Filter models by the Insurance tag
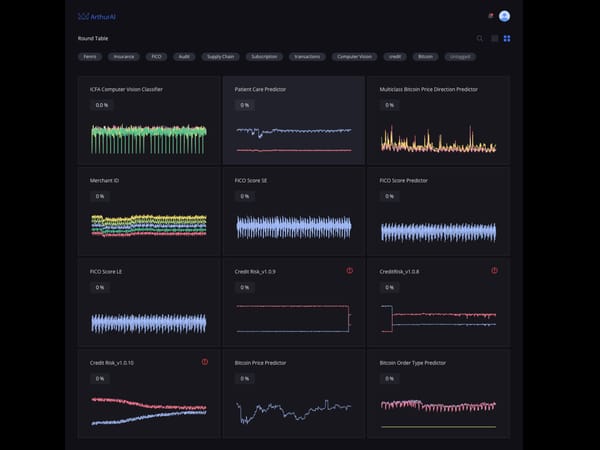The height and width of the screenshot is (450, 600). pos(124,57)
